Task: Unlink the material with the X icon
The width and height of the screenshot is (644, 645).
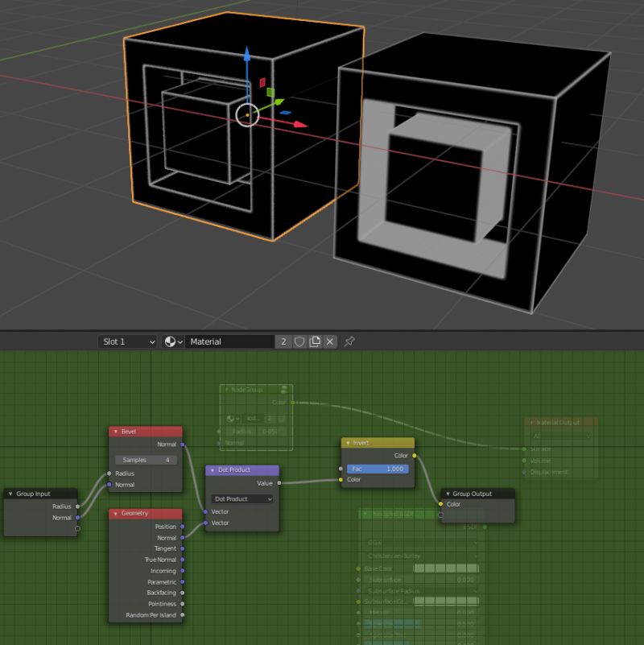Action: (331, 341)
